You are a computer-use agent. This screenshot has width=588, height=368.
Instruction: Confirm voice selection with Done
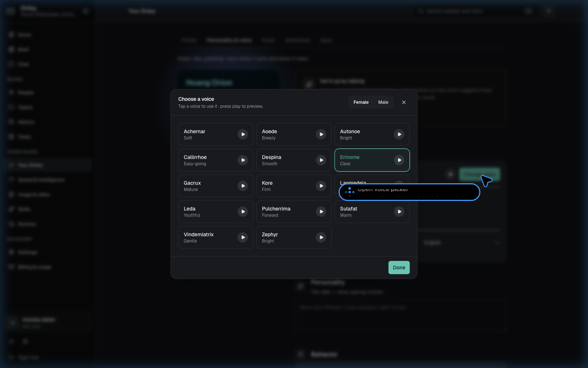pyautogui.click(x=399, y=268)
